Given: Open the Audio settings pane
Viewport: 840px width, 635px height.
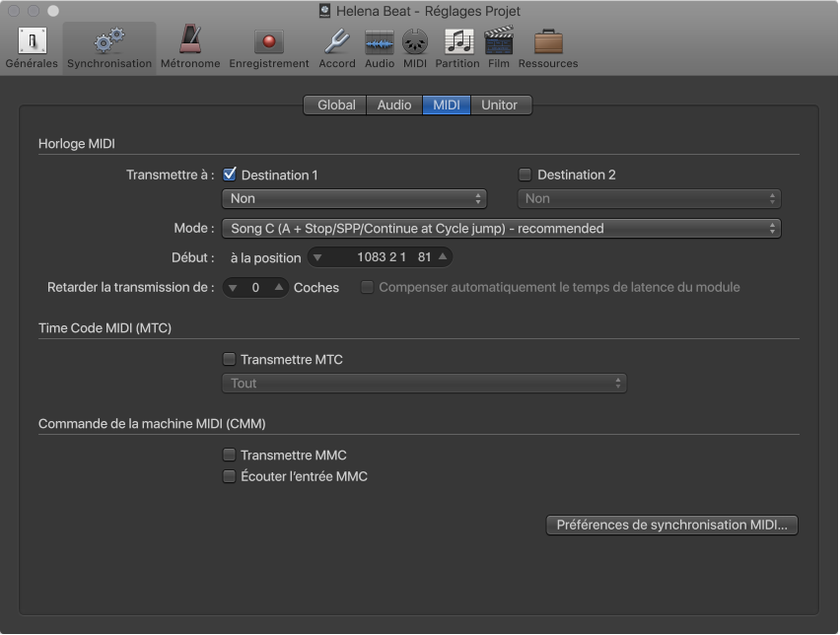Looking at the screenshot, I should click(380, 47).
